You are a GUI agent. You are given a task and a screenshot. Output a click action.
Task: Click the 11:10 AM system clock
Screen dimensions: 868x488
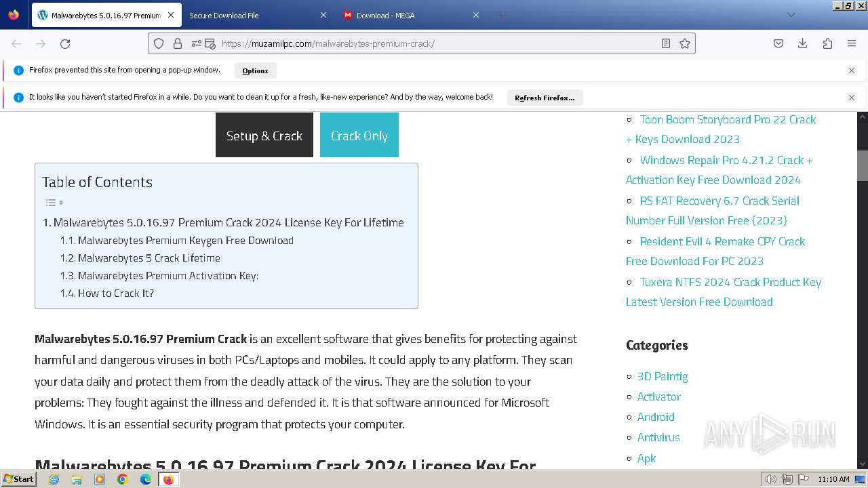click(833, 479)
